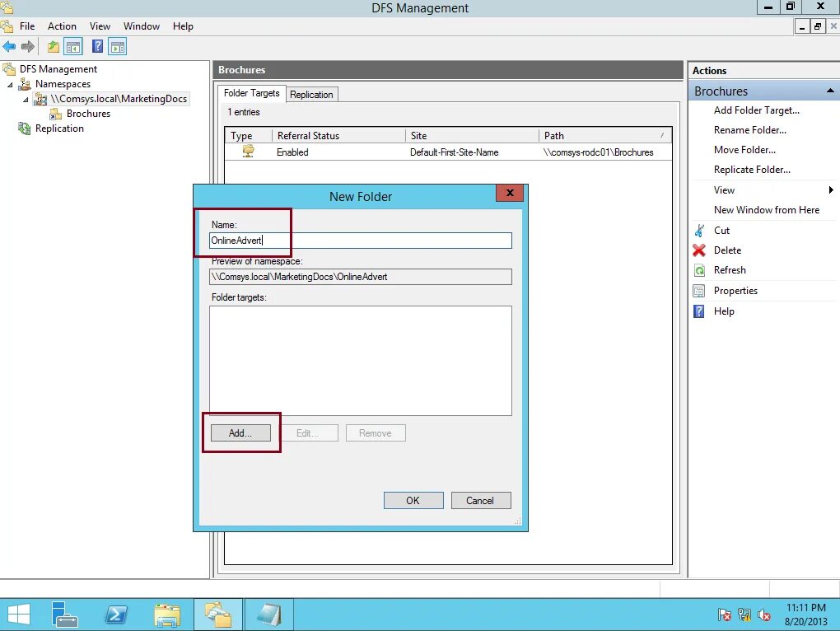The image size is (840, 631).
Task: Open the View menu in menu bar
Action: tap(100, 26)
